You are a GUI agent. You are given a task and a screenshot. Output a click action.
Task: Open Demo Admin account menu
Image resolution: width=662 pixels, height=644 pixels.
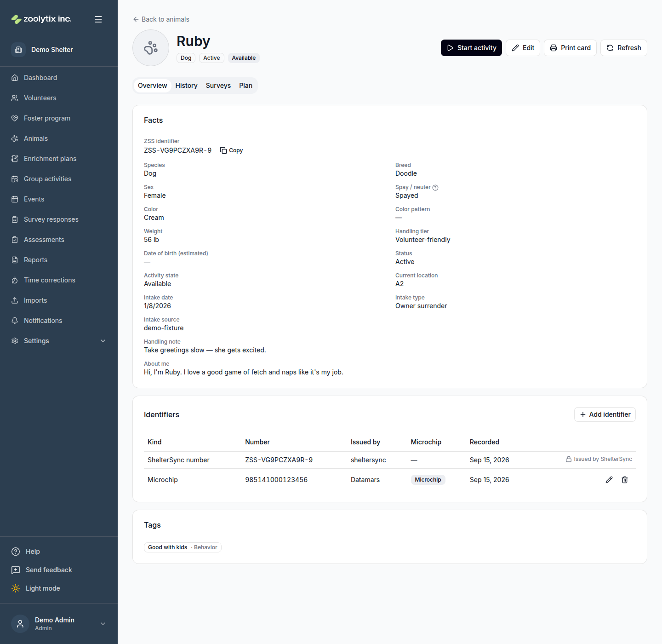[59, 624]
